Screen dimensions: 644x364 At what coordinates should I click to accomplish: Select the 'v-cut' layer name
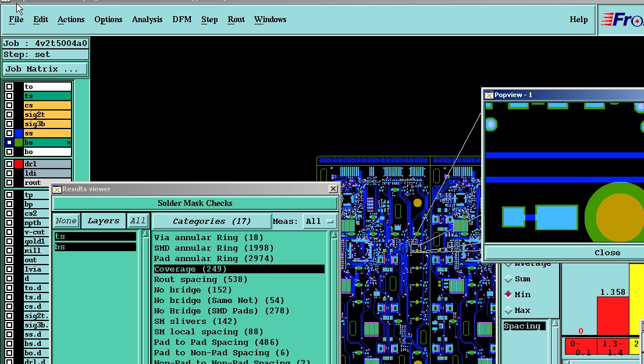(36, 232)
